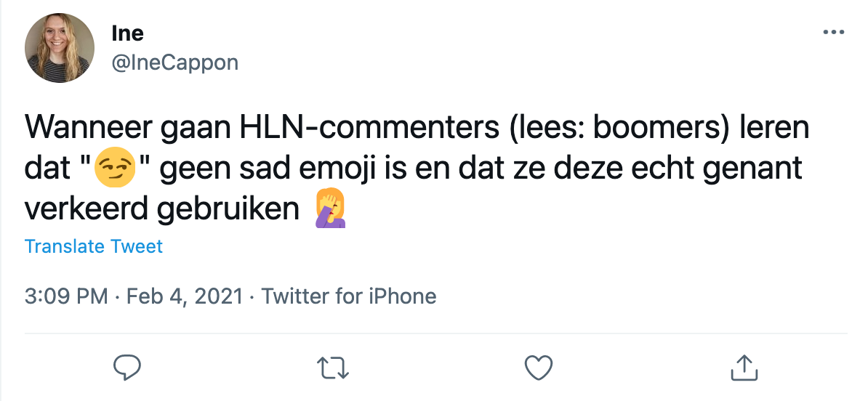Translate Tweet to another language
The image size is (868, 401).
coord(94,246)
